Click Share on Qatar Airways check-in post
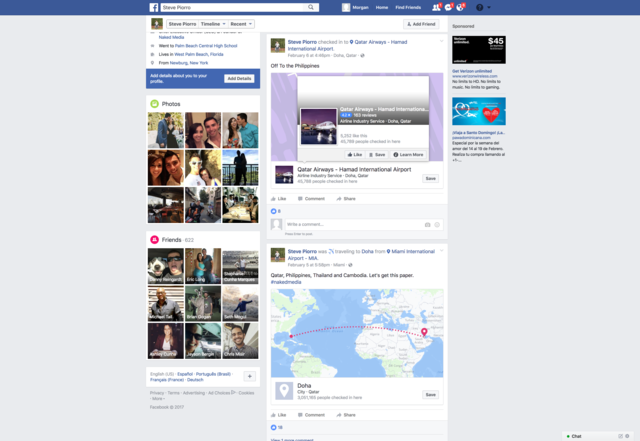Screen dimensions: 640x441 click(x=346, y=199)
